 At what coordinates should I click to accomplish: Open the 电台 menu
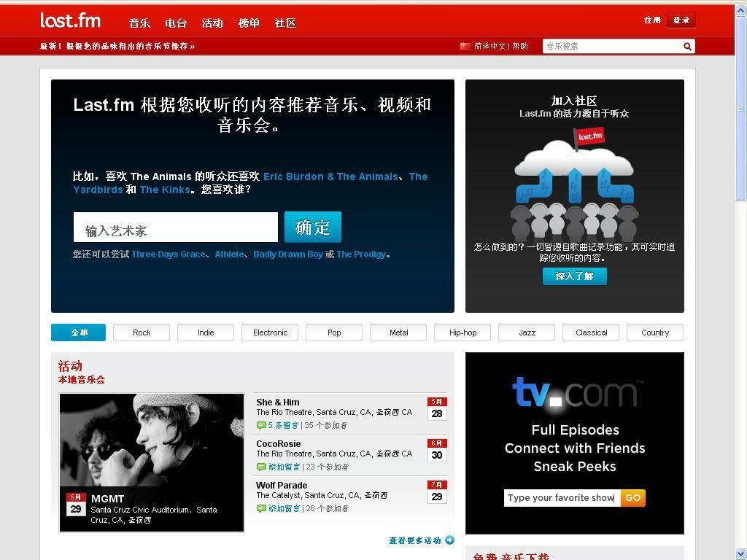pos(176,23)
